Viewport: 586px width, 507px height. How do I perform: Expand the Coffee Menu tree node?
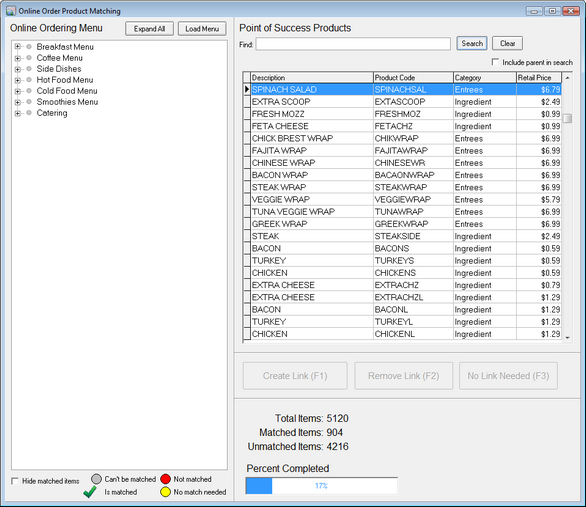coord(17,58)
